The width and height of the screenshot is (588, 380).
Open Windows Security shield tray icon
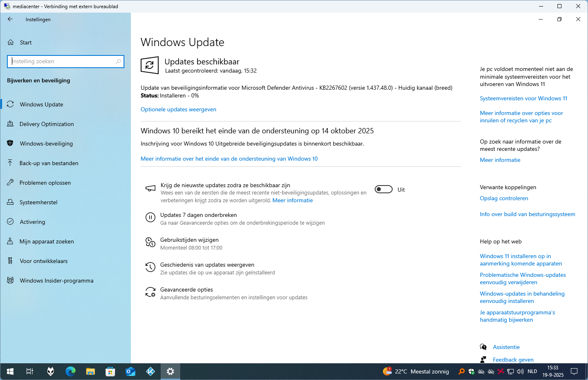471,371
